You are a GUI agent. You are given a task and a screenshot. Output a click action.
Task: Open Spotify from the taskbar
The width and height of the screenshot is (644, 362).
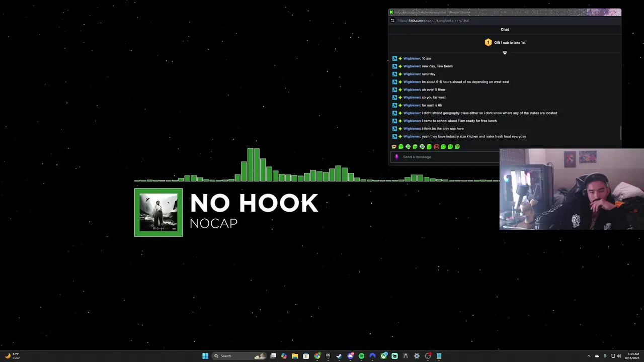(x=361, y=356)
